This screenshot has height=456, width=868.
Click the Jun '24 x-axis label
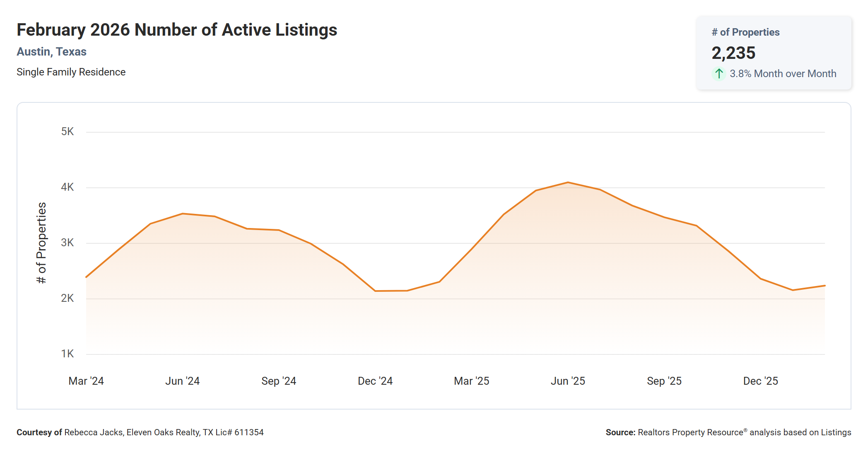tap(183, 381)
